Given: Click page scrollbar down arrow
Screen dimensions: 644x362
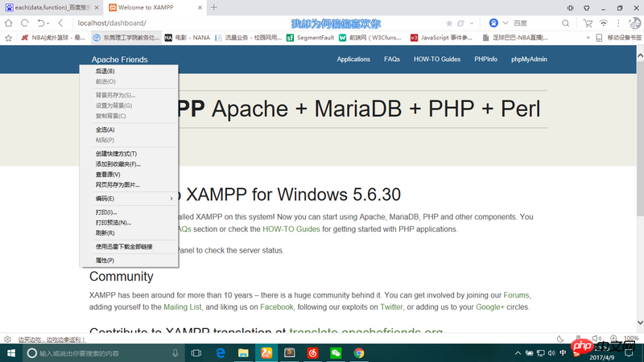Looking at the screenshot, I should click(x=640, y=323).
